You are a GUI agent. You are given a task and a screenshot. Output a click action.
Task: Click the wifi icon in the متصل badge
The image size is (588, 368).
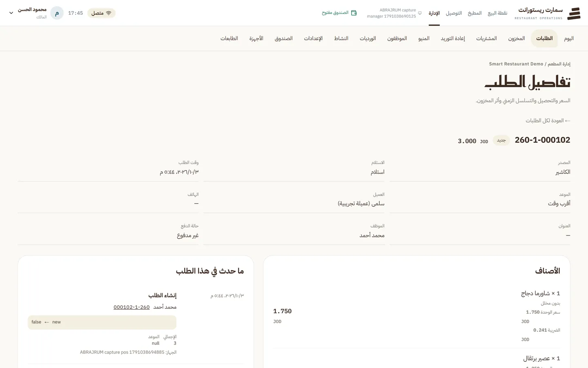[109, 13]
